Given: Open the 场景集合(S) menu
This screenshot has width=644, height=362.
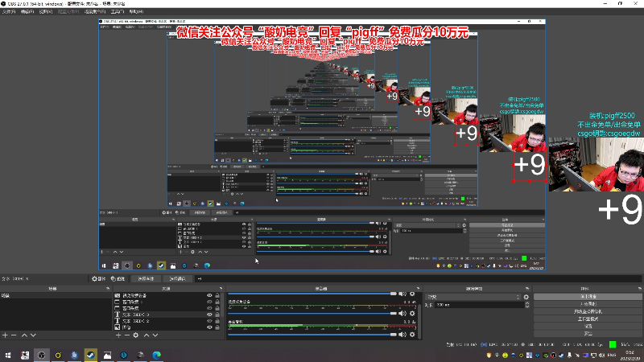Looking at the screenshot, I should [95, 12].
